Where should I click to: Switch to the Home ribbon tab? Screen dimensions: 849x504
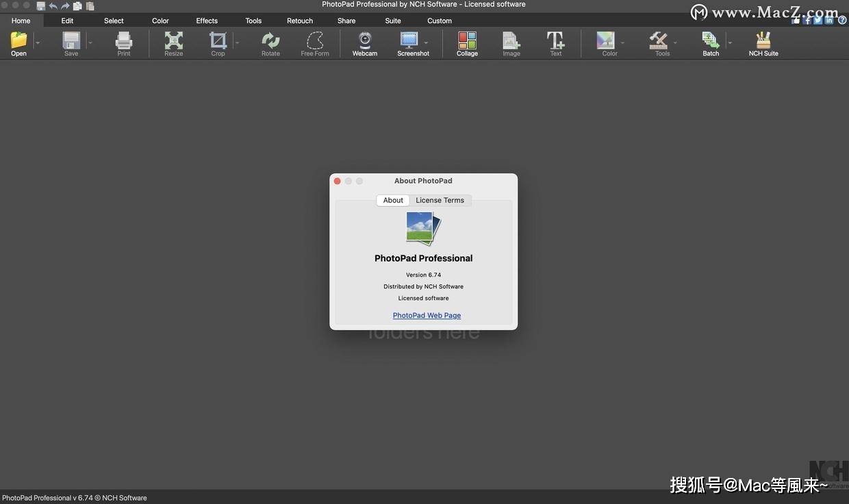coord(21,21)
